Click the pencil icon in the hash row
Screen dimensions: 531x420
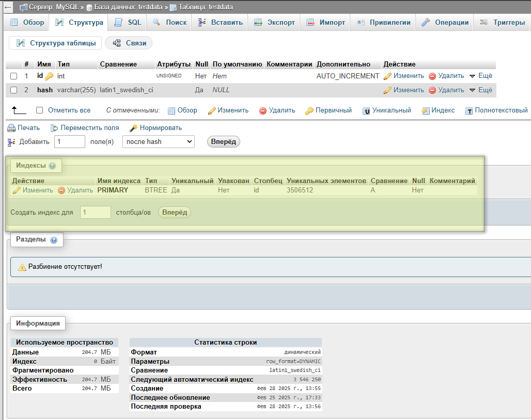coord(388,90)
